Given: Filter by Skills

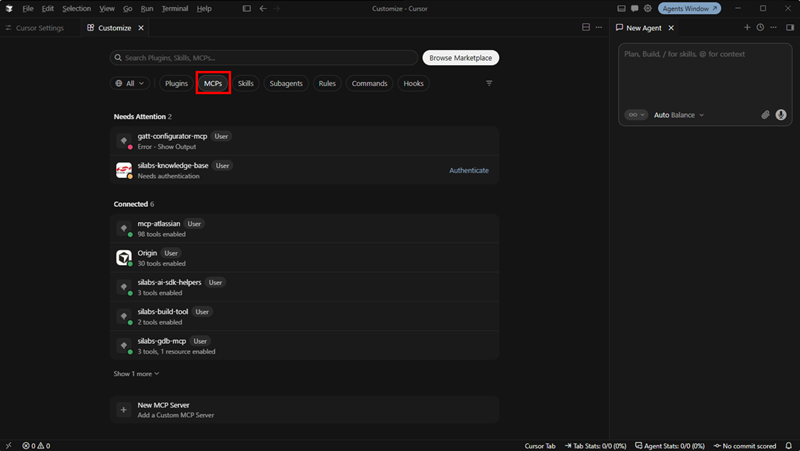Looking at the screenshot, I should pyautogui.click(x=245, y=83).
